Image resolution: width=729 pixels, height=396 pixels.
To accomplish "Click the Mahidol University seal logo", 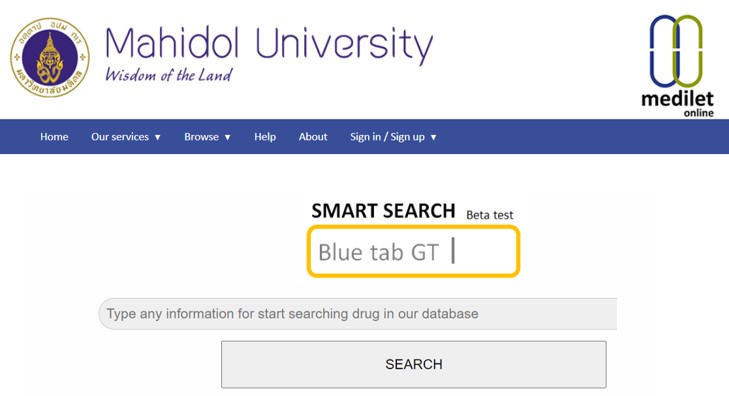I will 50,58.
